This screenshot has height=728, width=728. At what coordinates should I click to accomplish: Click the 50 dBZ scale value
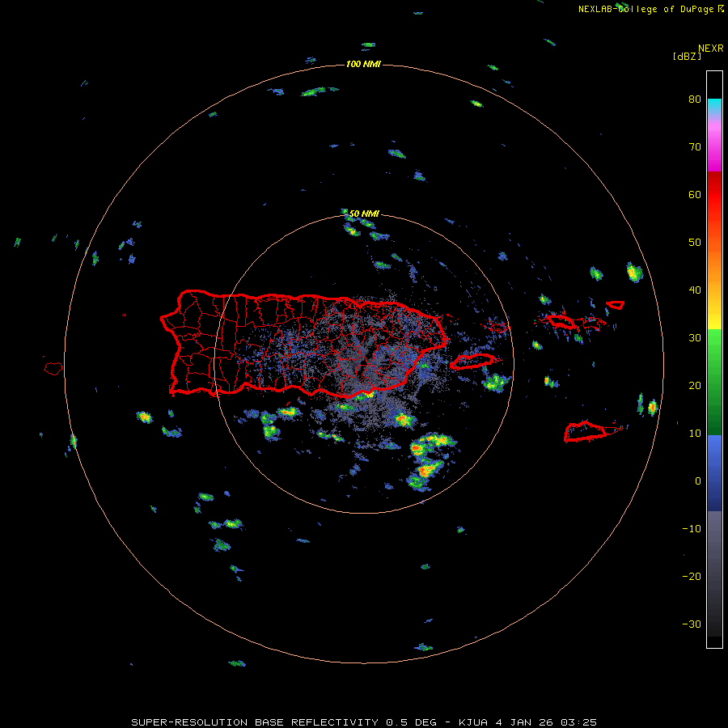click(x=695, y=243)
